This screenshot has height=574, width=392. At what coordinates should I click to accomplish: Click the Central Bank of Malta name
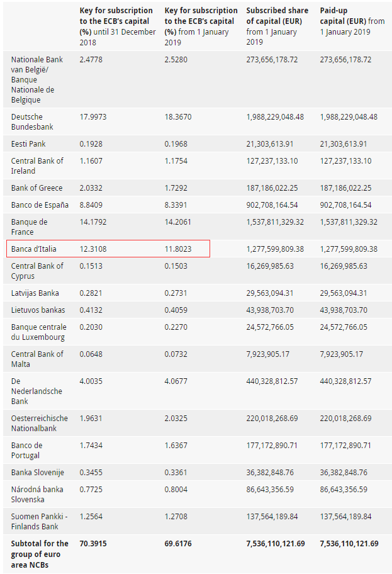click(x=37, y=359)
